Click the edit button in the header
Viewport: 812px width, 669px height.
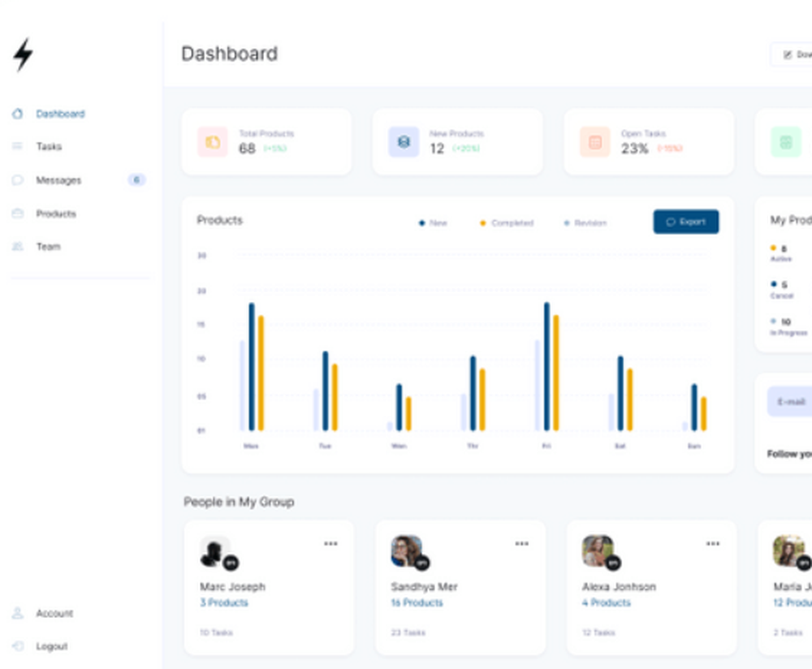coord(791,54)
